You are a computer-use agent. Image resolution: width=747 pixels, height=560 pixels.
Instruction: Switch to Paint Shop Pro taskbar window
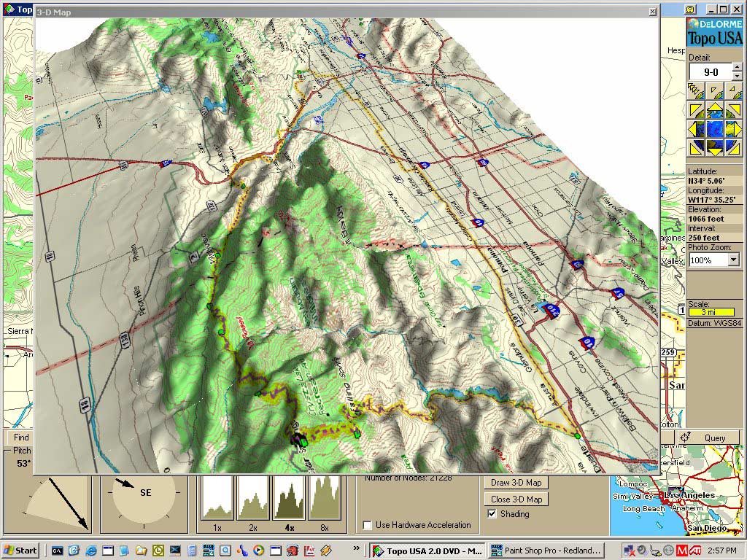pos(547,551)
